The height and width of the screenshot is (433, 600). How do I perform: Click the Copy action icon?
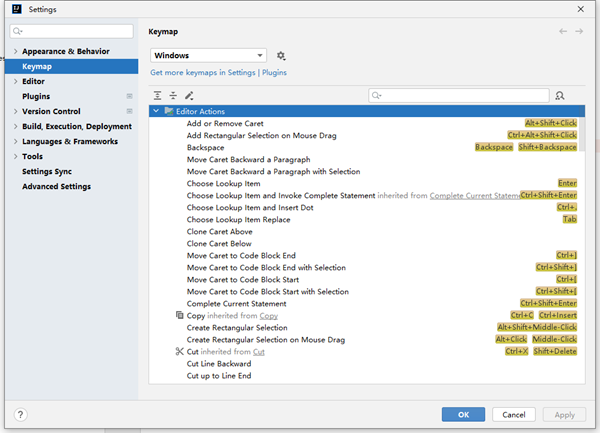[x=179, y=315]
